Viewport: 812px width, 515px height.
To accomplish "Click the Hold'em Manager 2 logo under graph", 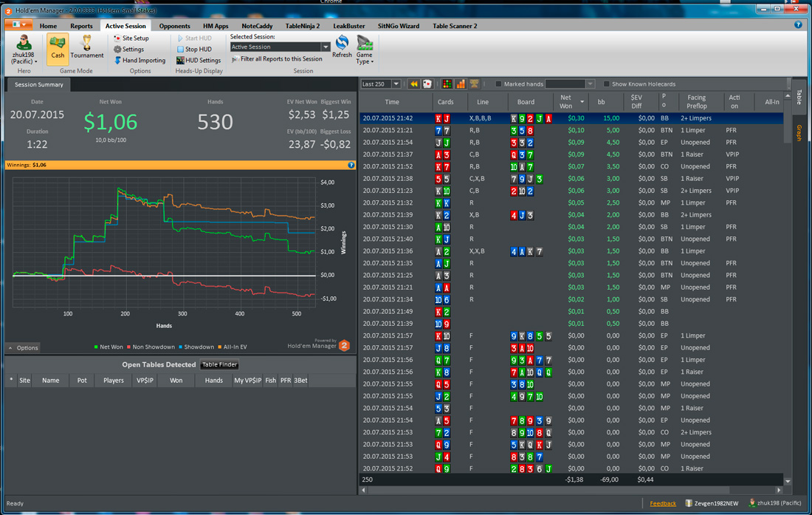I will 345,346.
